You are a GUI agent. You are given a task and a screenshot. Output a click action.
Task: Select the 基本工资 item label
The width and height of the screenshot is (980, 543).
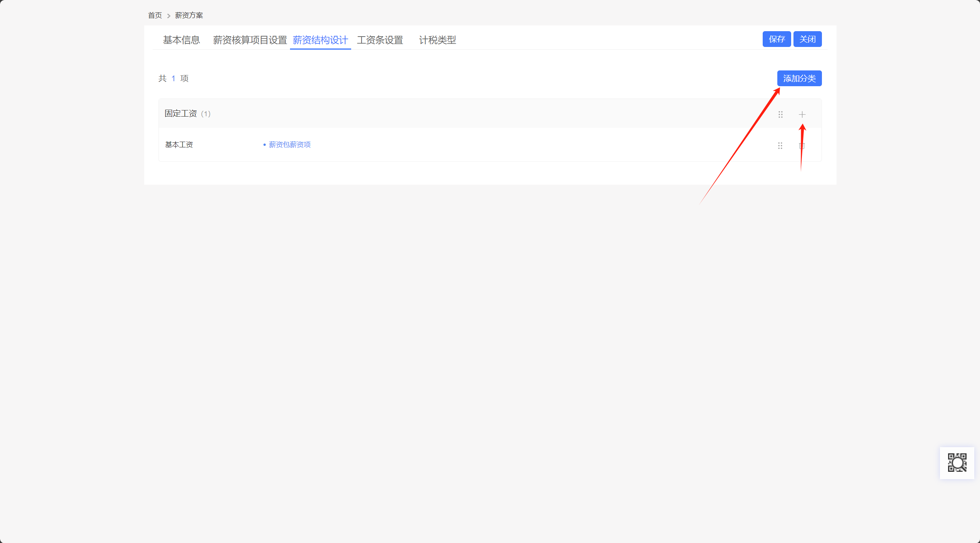(x=179, y=145)
